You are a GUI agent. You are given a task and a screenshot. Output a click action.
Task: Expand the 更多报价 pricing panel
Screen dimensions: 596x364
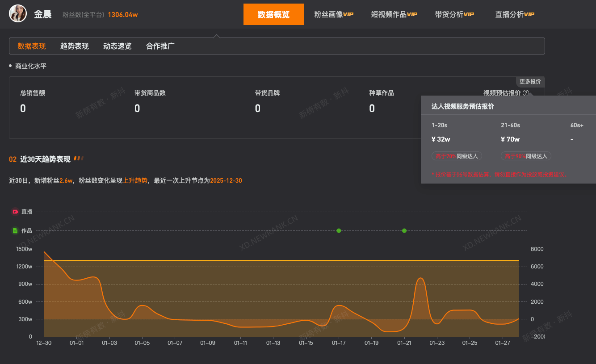point(530,82)
